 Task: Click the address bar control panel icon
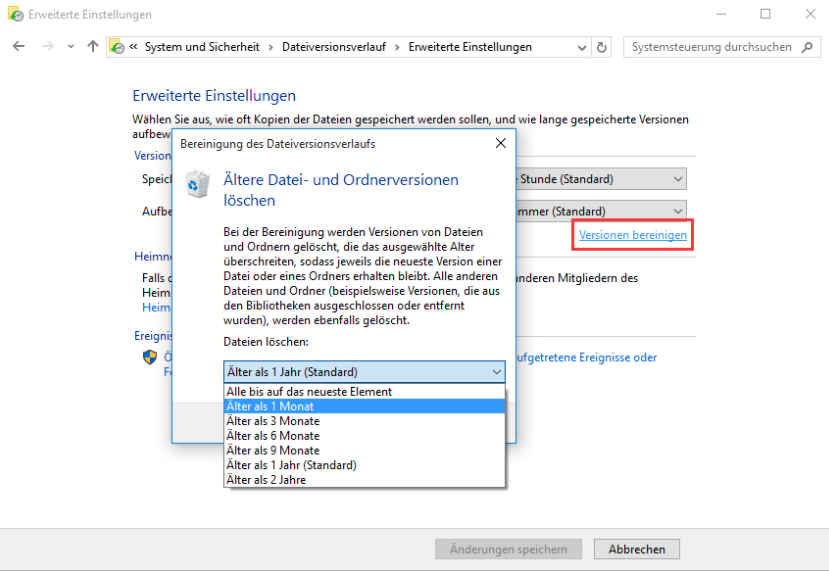click(117, 47)
